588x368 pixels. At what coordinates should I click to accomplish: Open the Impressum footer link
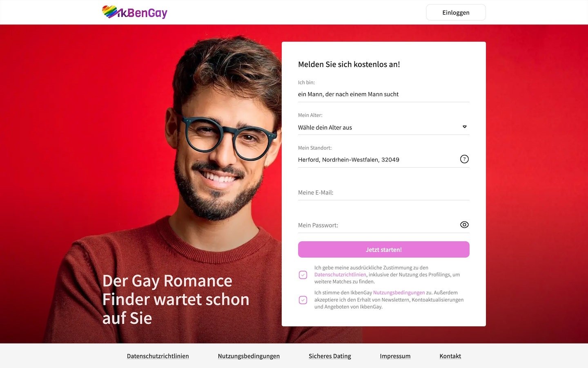click(395, 356)
